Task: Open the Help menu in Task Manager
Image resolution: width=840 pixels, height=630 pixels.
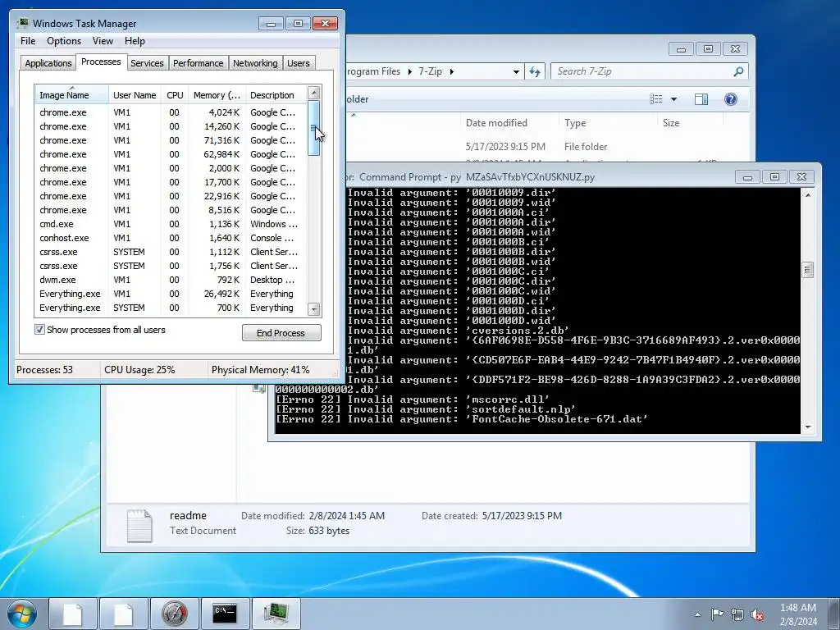Action: click(x=135, y=41)
